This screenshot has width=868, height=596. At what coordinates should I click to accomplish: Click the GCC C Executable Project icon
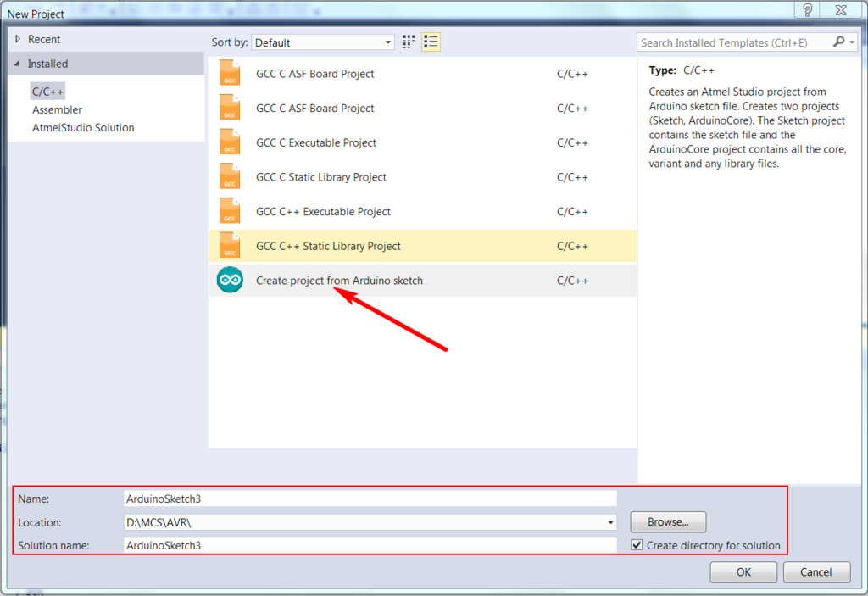(230, 142)
